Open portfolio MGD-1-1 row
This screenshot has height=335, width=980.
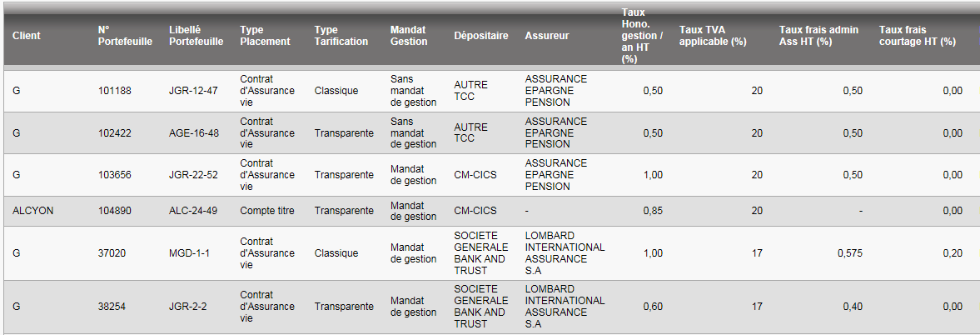coord(188,253)
